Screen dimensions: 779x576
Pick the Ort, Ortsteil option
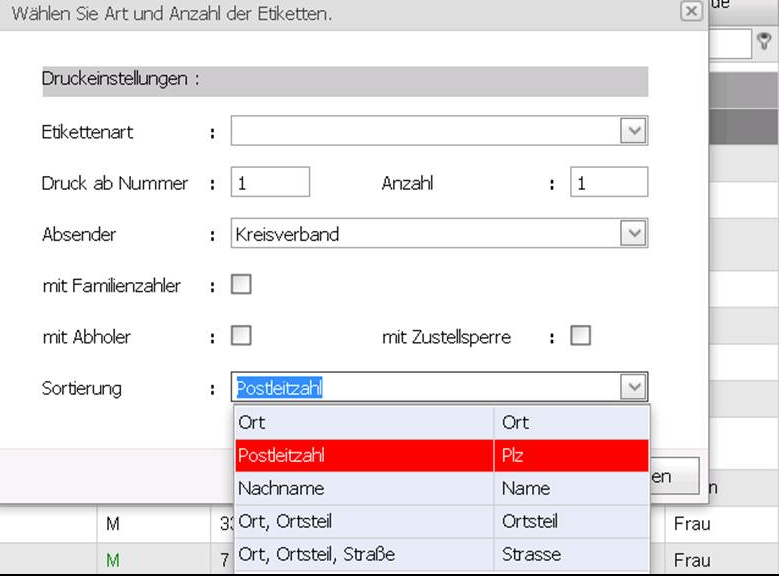tap(442, 521)
